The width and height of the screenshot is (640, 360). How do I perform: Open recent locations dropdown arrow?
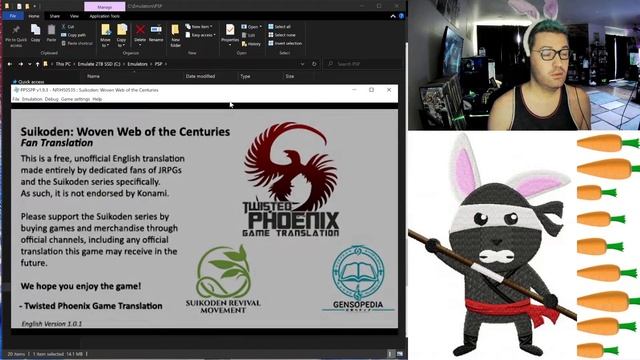click(x=29, y=64)
